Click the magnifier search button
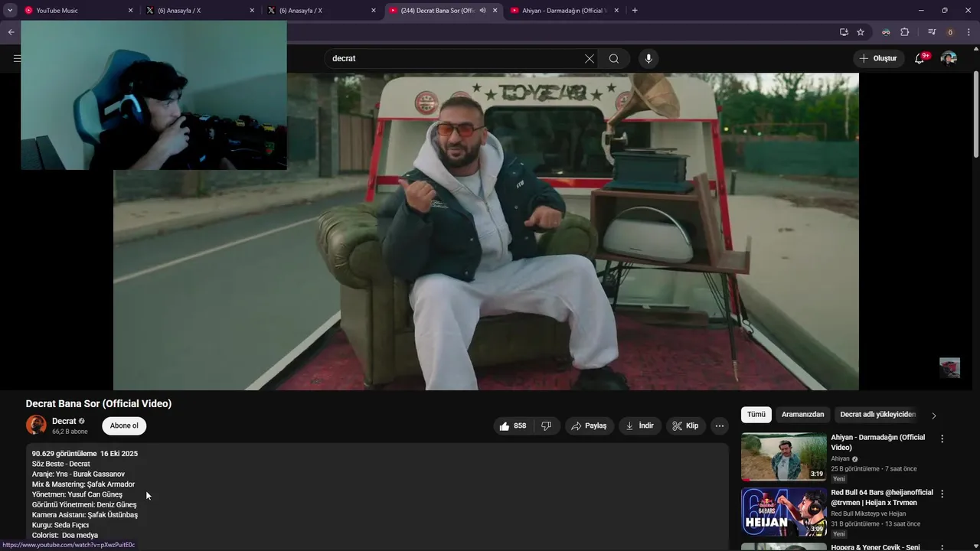This screenshot has width=980, height=551. pos(614,58)
